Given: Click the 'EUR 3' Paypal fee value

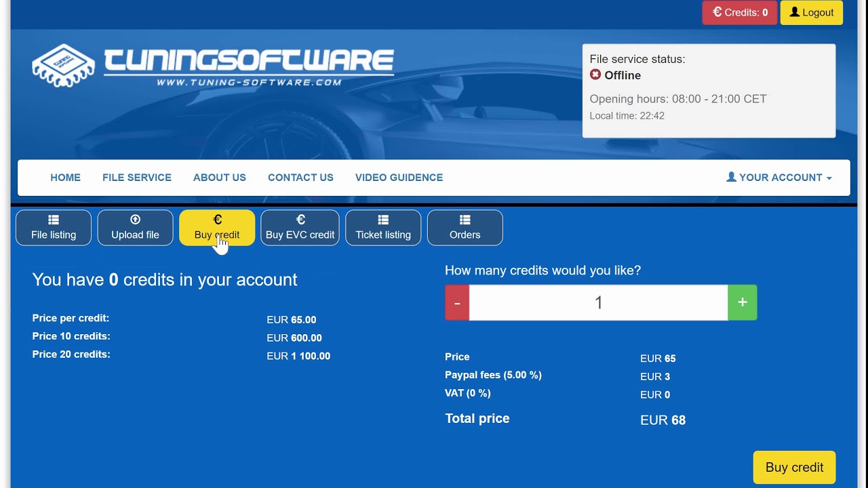Looking at the screenshot, I should click(x=655, y=377).
